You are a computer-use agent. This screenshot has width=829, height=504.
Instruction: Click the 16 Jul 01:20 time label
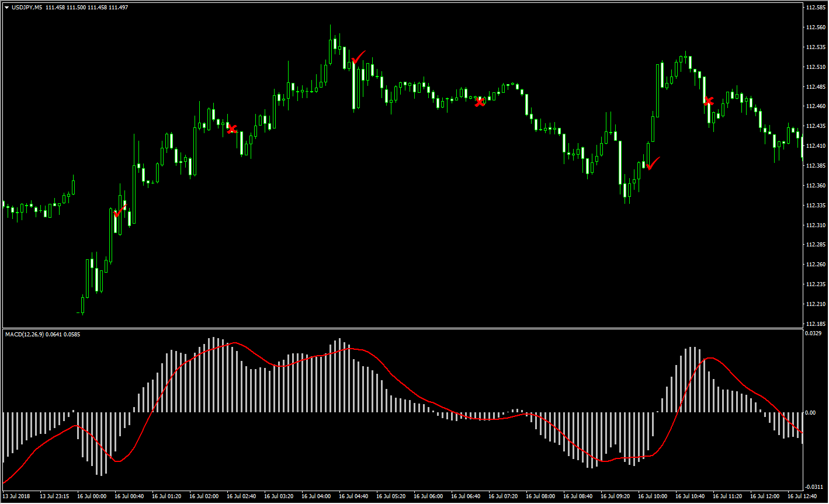[x=167, y=497]
